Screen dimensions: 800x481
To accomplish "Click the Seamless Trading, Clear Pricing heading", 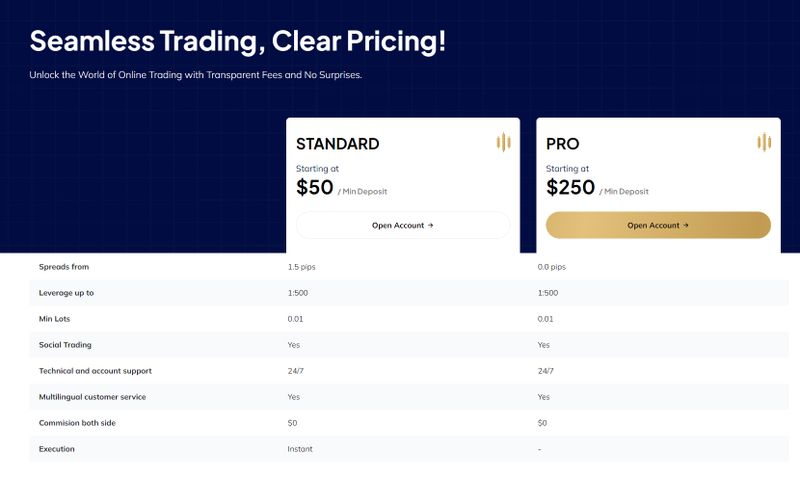I will 238,41.
